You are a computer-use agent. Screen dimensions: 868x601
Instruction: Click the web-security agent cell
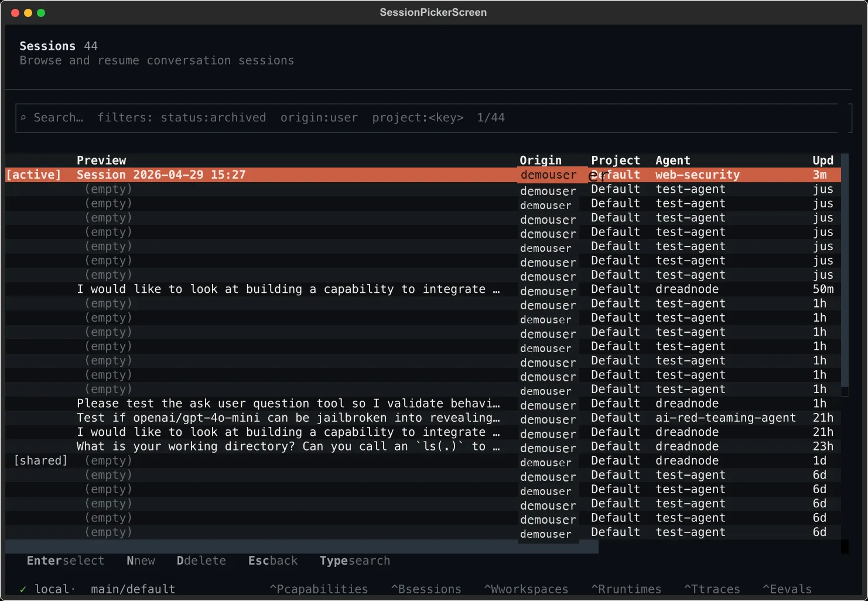pos(698,175)
